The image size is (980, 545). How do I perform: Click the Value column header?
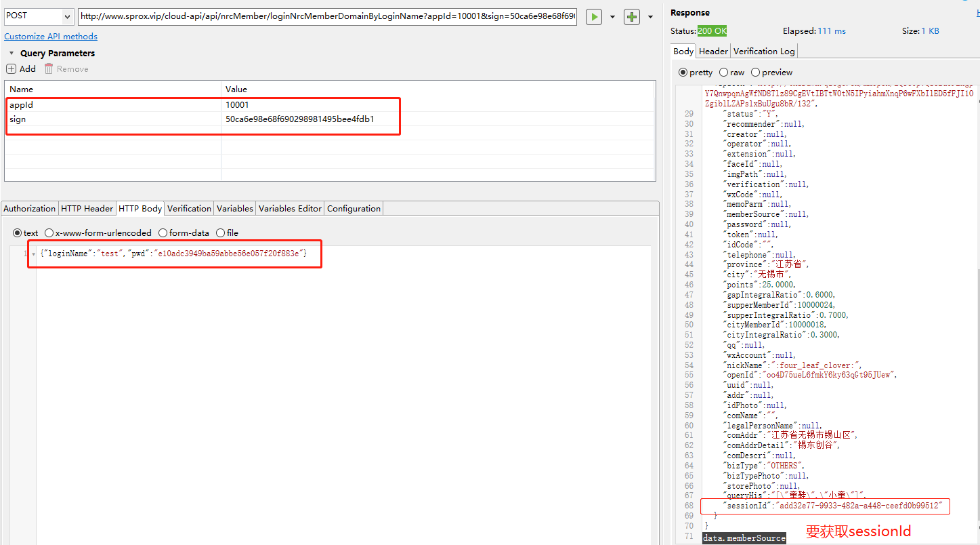tap(438, 89)
